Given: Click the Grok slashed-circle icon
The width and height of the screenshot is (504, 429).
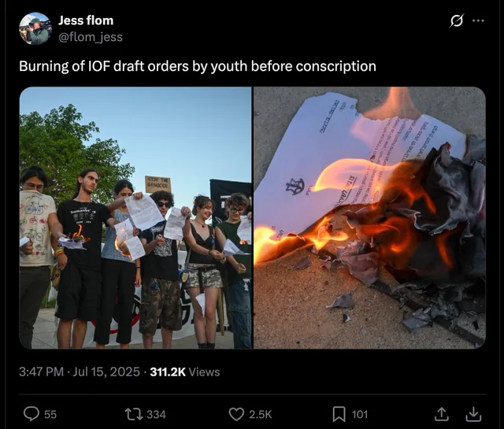Looking at the screenshot, I should (x=457, y=20).
